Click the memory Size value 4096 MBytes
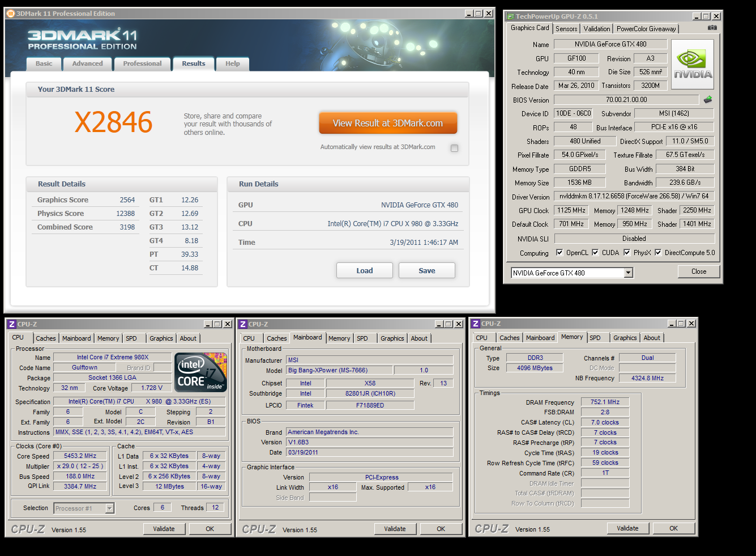Viewport: 756px width, 556px height. [535, 368]
